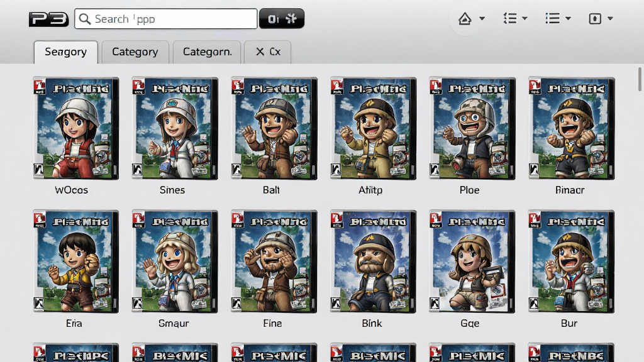The image size is (644, 362).
Task: Open the dropdown arrow beside indented list icon
Action: pos(525,18)
